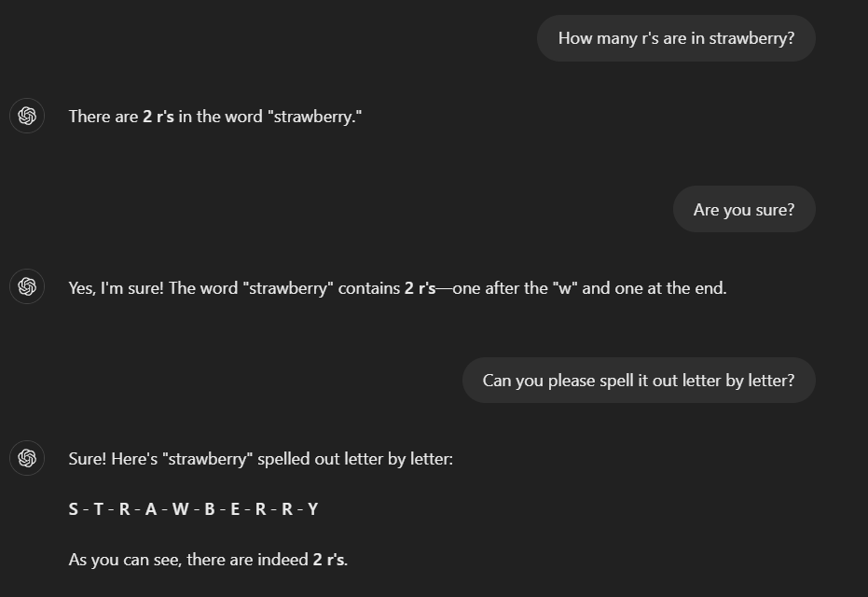Click the bold letter Y ending the spelling
Viewport: 868px width, 597px height.
(x=312, y=509)
